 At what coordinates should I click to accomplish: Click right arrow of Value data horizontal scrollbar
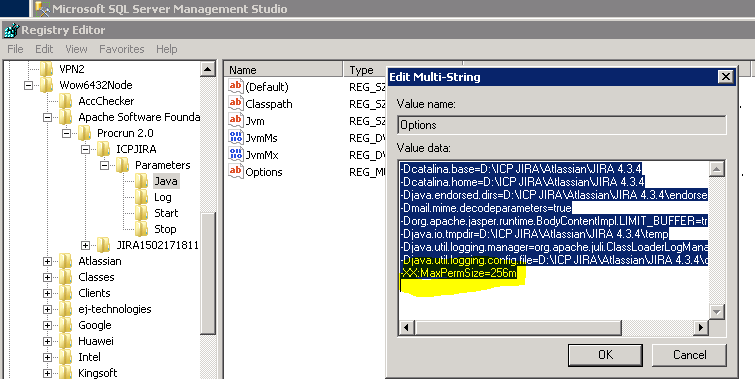point(701,327)
